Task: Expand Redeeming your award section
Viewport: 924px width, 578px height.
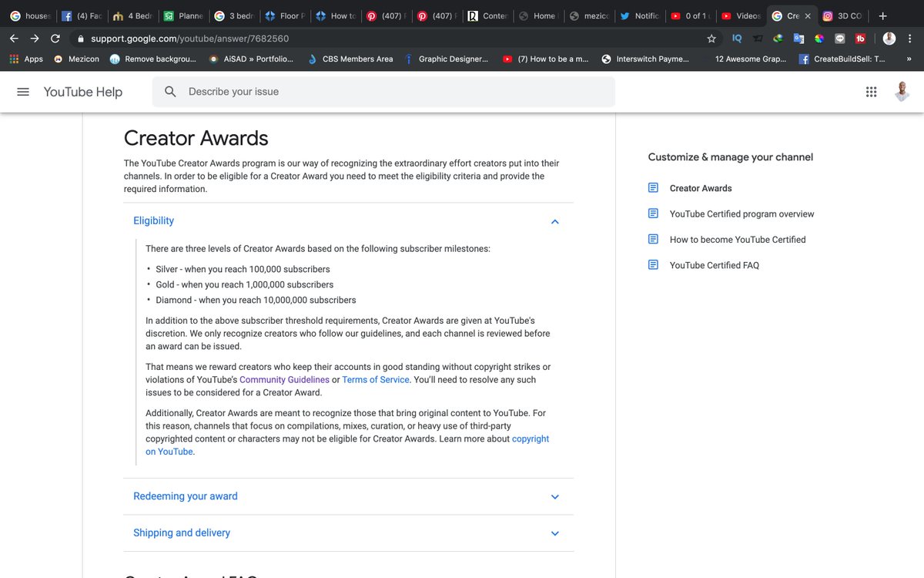Action: [x=348, y=496]
